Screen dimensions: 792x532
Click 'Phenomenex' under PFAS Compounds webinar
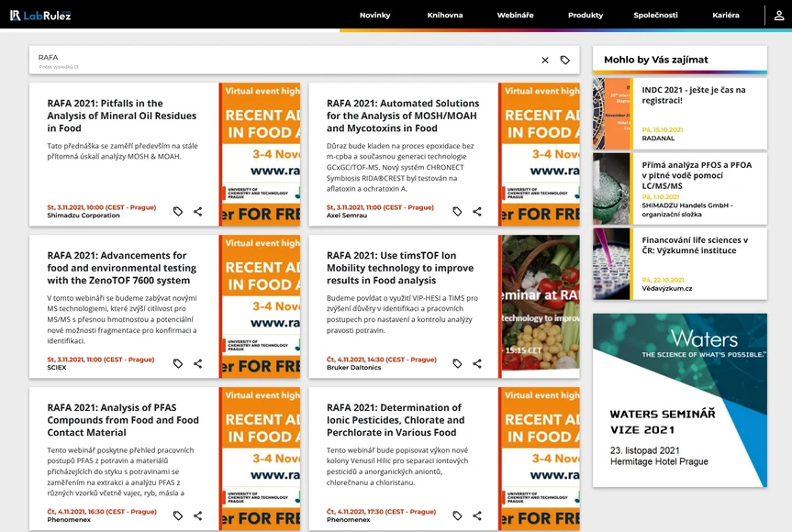coord(69,519)
